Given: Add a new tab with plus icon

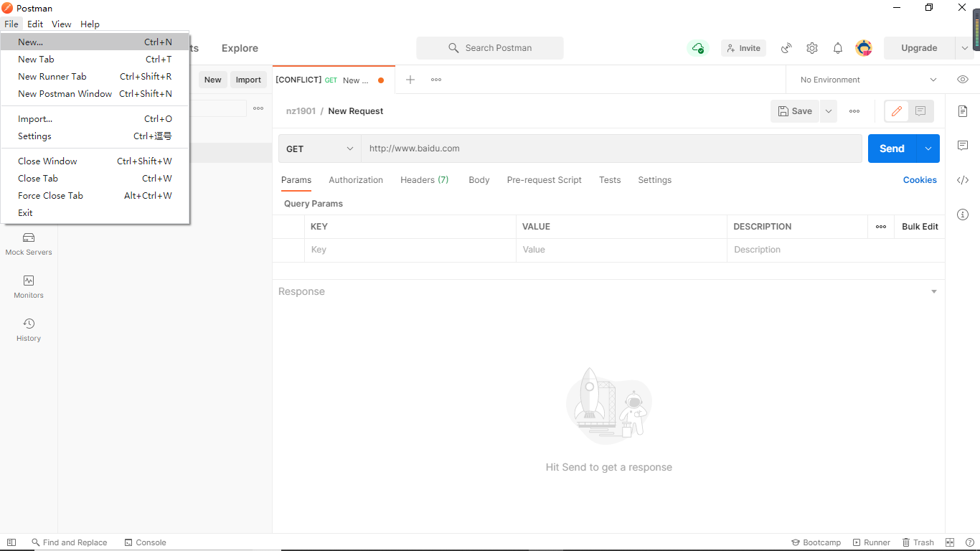Looking at the screenshot, I should click(410, 80).
